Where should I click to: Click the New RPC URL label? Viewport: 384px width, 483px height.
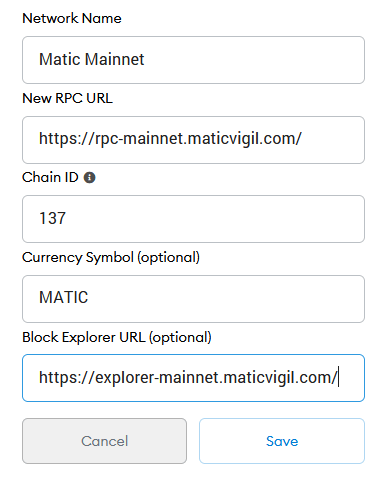click(x=67, y=98)
